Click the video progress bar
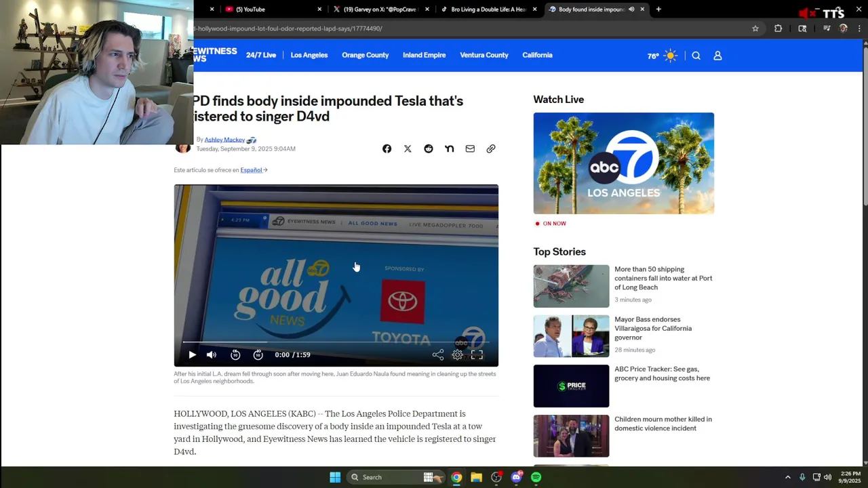 click(336, 342)
